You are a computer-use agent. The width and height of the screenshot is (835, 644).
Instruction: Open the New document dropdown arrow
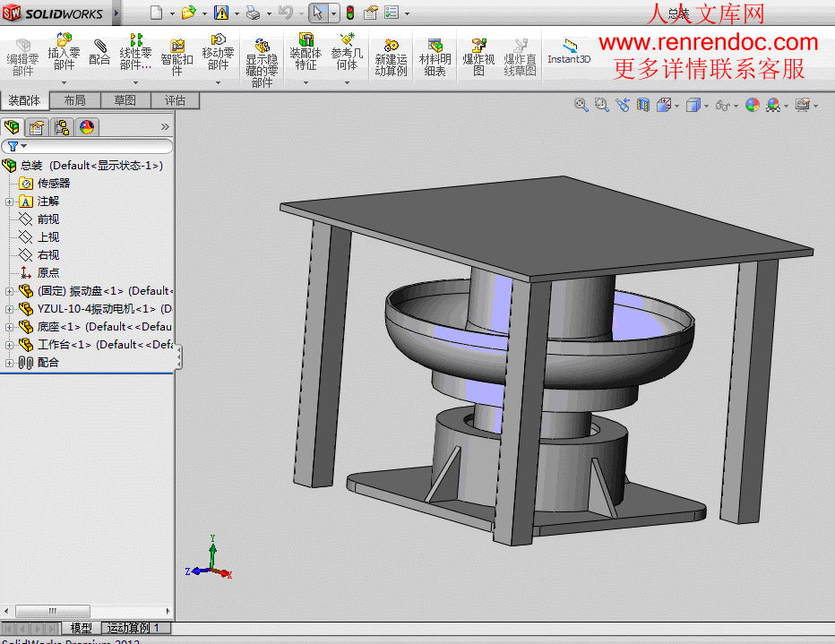(172, 13)
